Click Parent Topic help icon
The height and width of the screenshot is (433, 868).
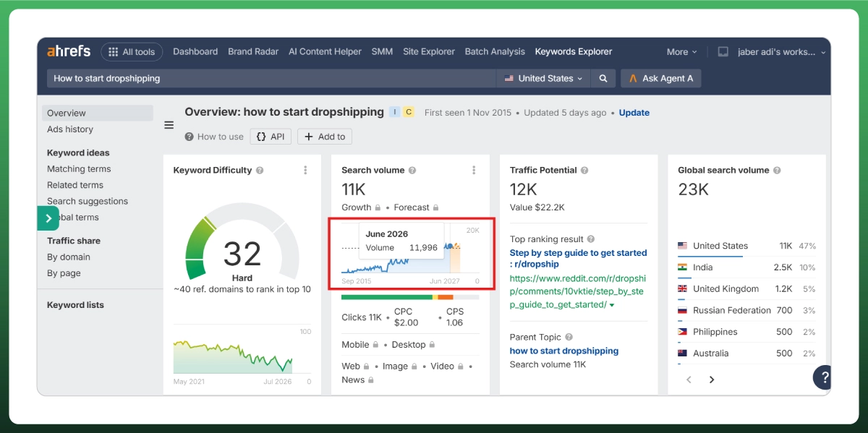coord(569,338)
